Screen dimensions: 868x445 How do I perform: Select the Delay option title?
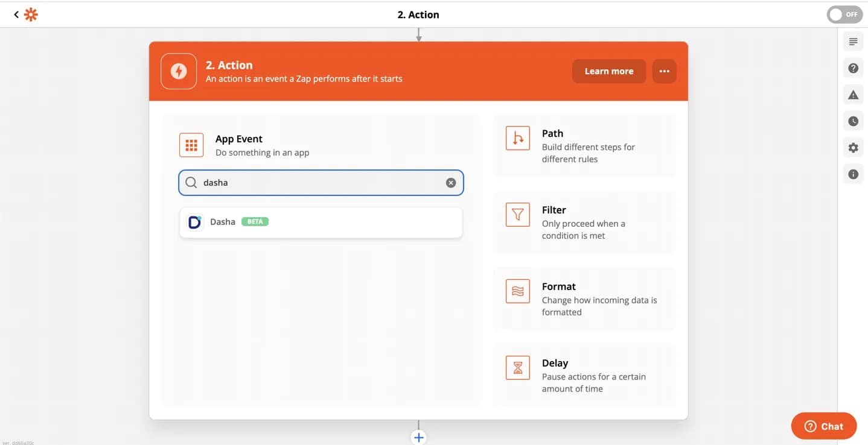(x=555, y=363)
